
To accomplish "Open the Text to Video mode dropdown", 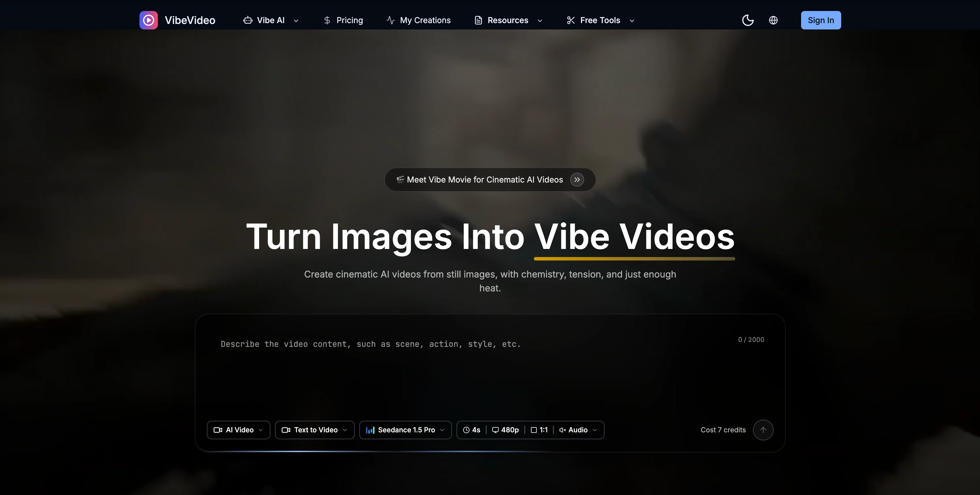I will click(315, 430).
